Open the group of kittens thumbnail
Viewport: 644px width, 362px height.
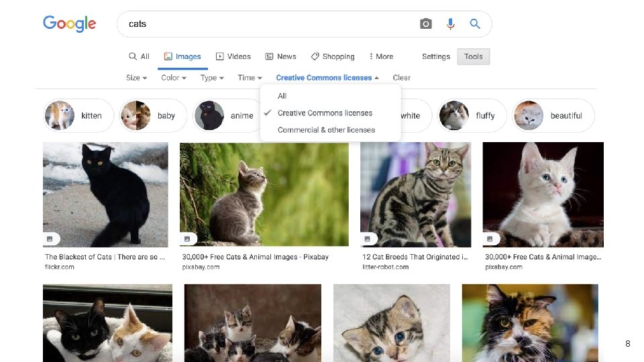pos(253,323)
